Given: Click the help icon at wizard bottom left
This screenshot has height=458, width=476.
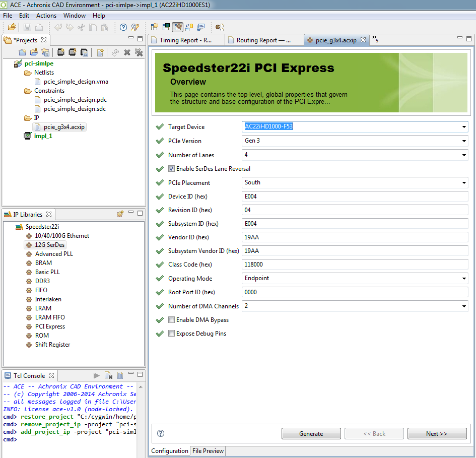Looking at the screenshot, I should [161, 433].
